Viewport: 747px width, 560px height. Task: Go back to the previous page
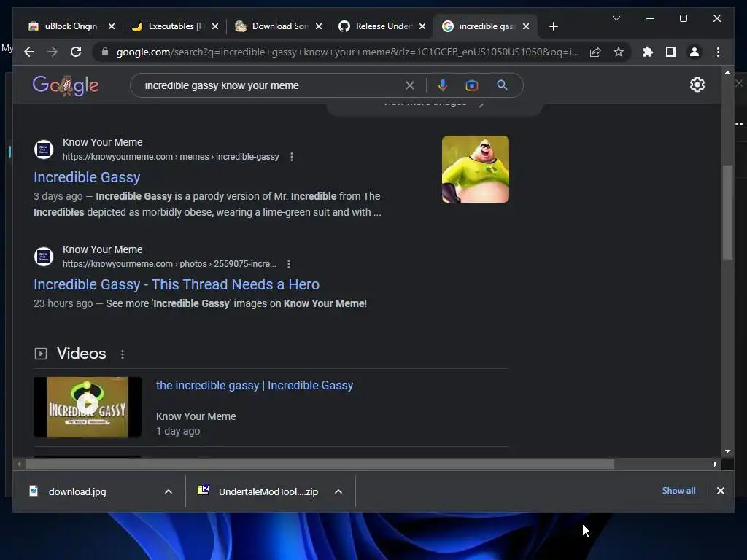click(x=29, y=52)
